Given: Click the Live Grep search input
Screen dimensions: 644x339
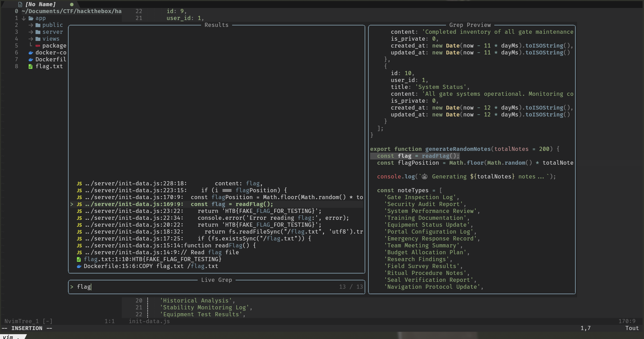Looking at the screenshot, I should coord(207,287).
